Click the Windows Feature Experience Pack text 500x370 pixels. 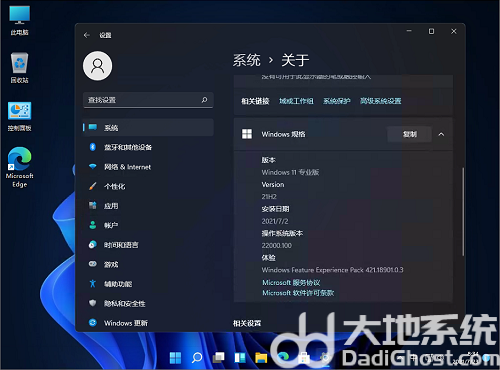tap(332, 270)
